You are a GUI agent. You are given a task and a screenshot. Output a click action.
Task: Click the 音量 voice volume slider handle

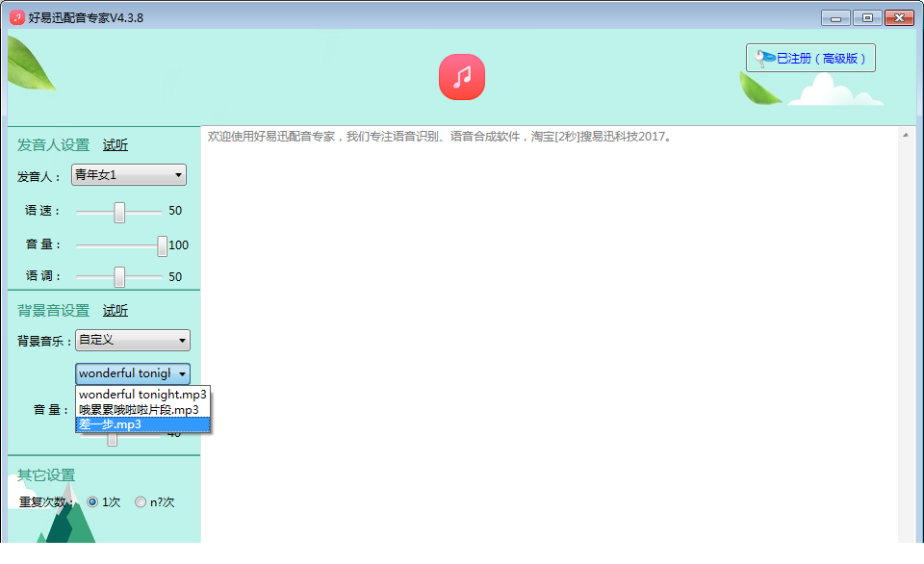click(162, 245)
